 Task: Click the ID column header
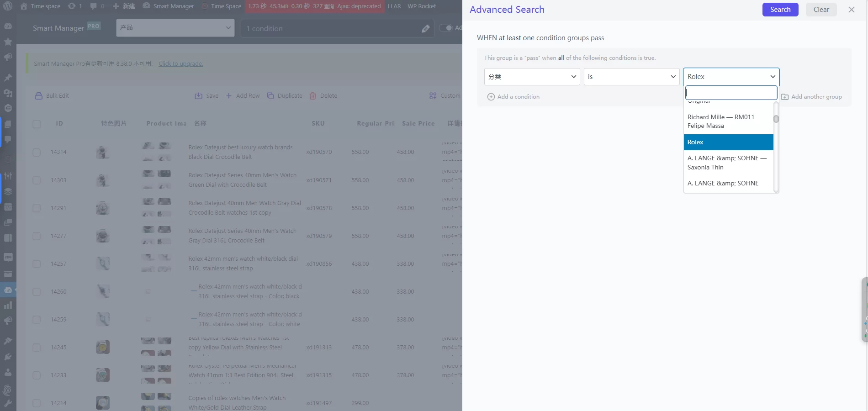point(59,123)
